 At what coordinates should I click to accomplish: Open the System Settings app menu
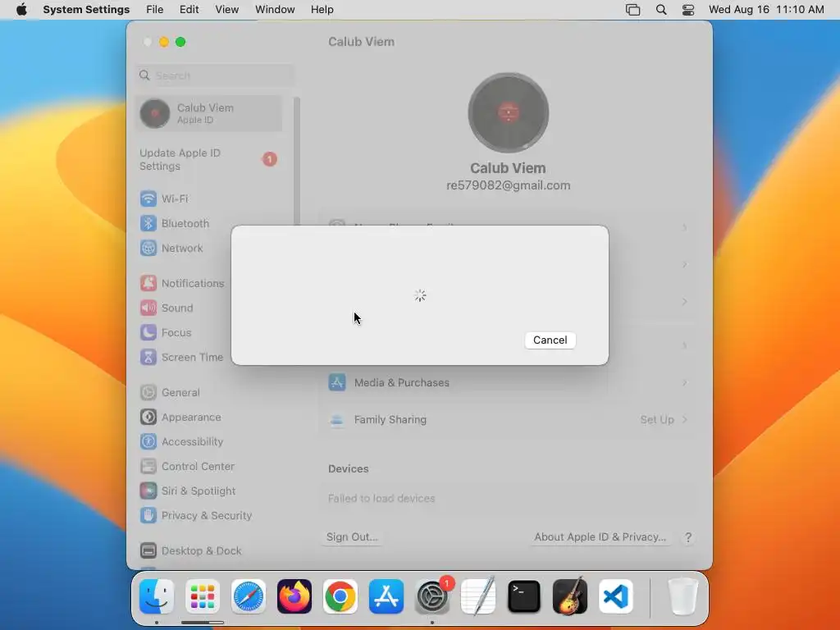(x=86, y=10)
